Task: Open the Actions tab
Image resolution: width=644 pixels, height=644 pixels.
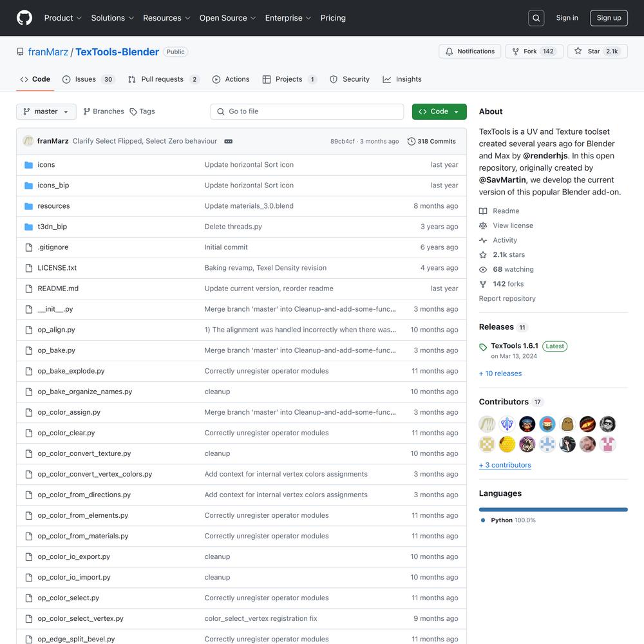Action: [231, 79]
